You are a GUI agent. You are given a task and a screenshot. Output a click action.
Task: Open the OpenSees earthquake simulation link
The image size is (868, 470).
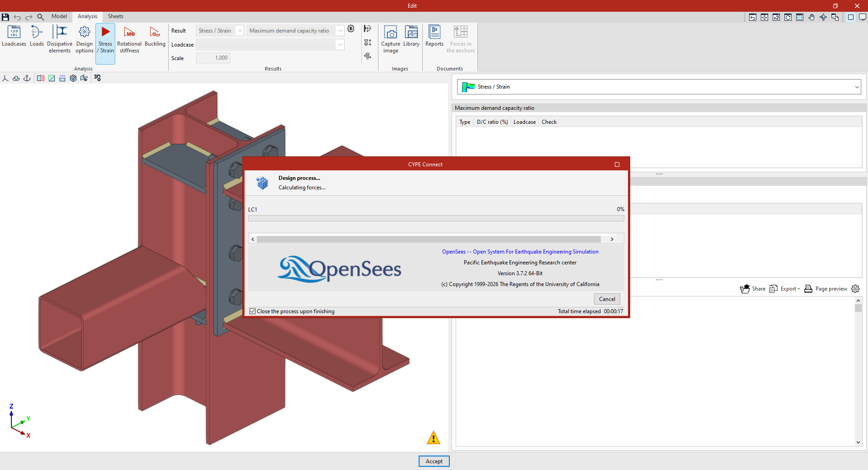520,252
